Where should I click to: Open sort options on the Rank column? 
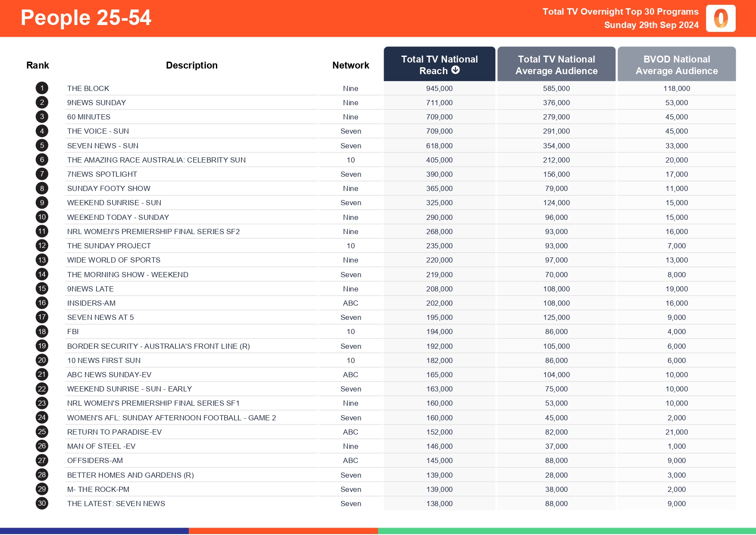click(38, 65)
